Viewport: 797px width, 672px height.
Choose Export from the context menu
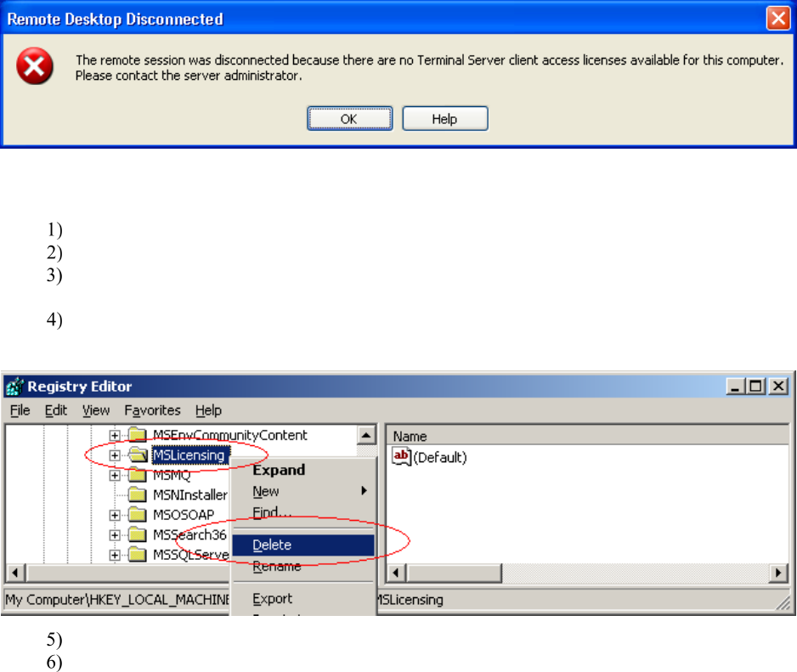click(303, 599)
